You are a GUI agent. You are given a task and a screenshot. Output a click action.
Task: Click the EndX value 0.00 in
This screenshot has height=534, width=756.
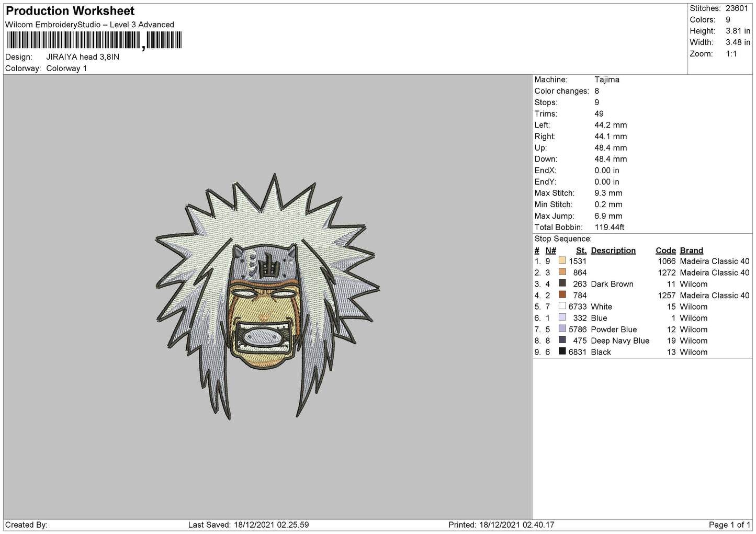(607, 171)
